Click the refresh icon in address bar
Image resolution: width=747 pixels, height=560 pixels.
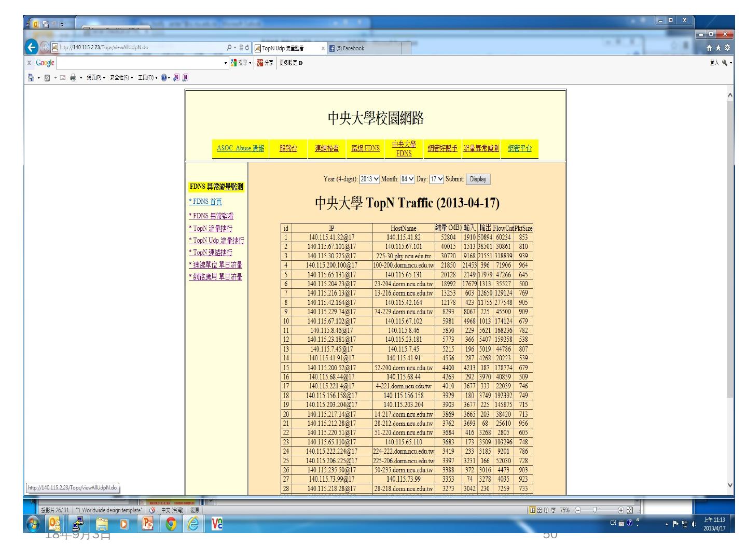pyautogui.click(x=247, y=48)
